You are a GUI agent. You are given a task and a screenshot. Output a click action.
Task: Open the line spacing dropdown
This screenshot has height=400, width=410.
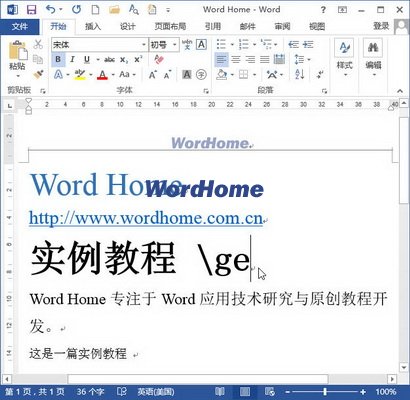click(309, 60)
